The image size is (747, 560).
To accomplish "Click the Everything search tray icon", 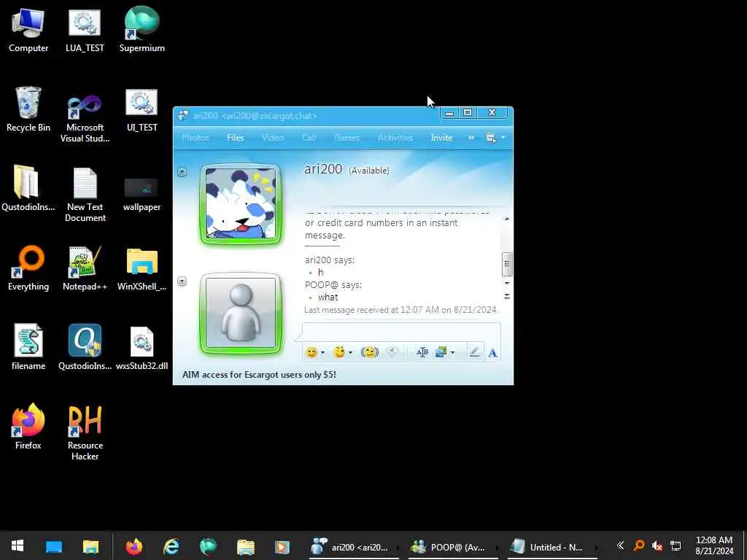I will 639,545.
